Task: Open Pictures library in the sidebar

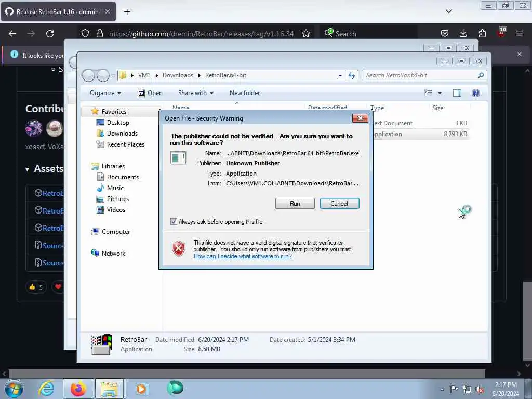Action: 118,199
